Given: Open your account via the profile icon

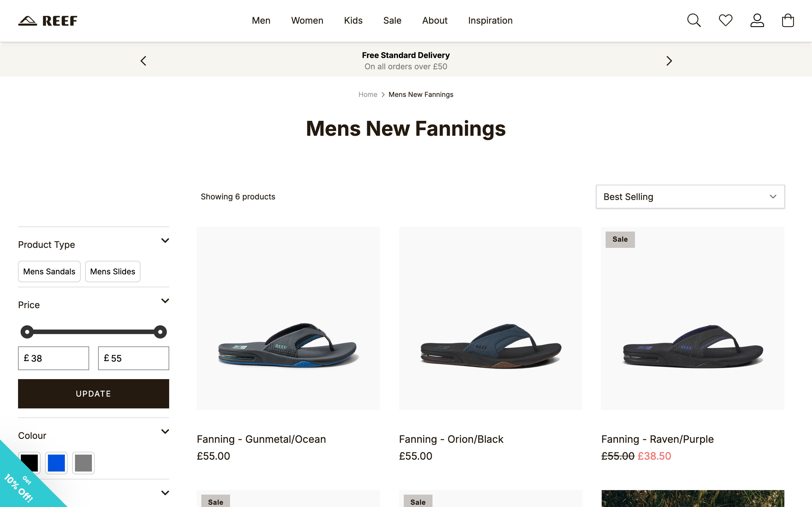Looking at the screenshot, I should click(757, 21).
